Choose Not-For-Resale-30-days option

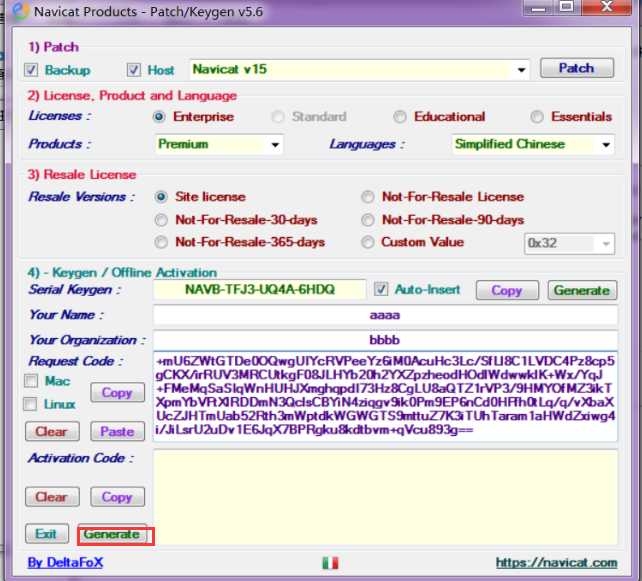[161, 220]
